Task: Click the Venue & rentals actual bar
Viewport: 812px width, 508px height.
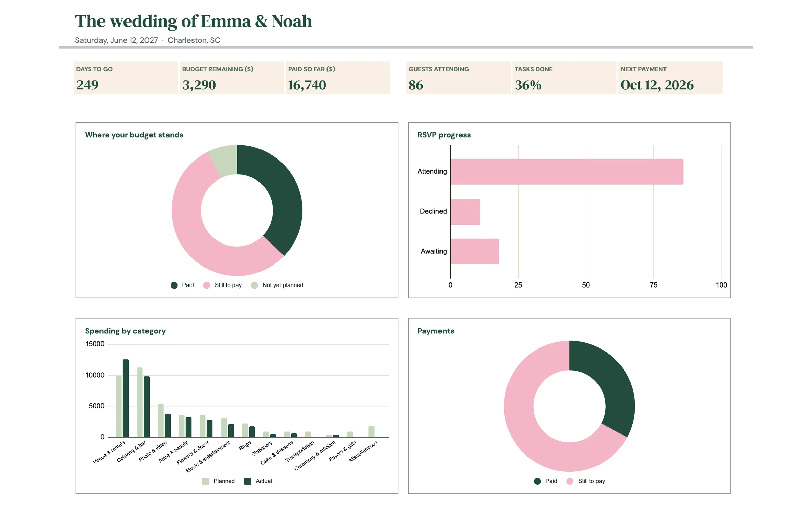Action: point(126,398)
